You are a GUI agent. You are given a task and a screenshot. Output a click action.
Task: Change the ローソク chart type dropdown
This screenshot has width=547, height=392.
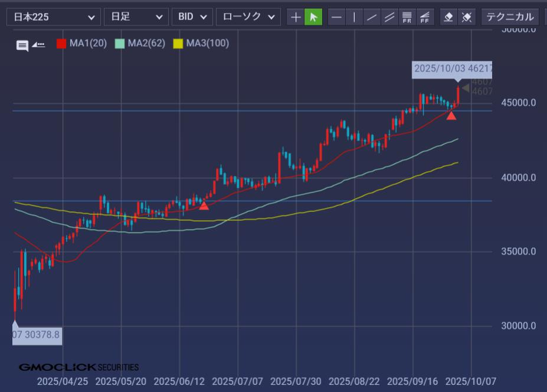[248, 17]
